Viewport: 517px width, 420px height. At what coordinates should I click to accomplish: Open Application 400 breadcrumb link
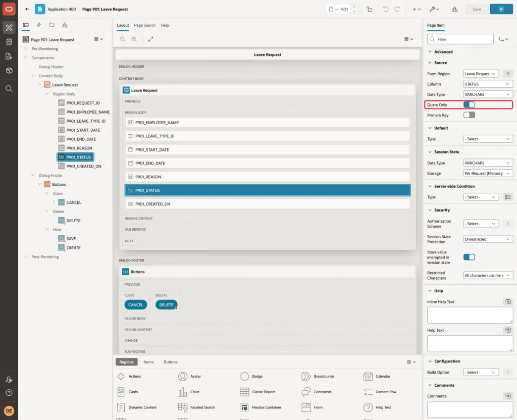[62, 9]
